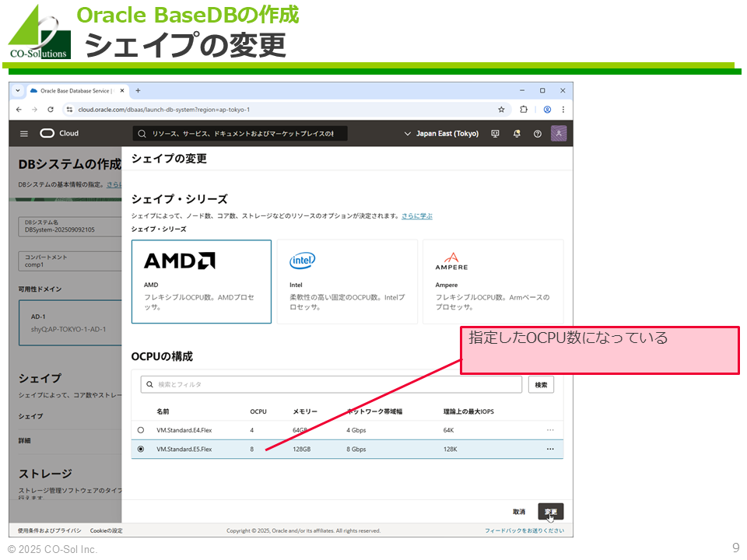Reload the page in the browser
The height and width of the screenshot is (560, 747).
(51, 110)
